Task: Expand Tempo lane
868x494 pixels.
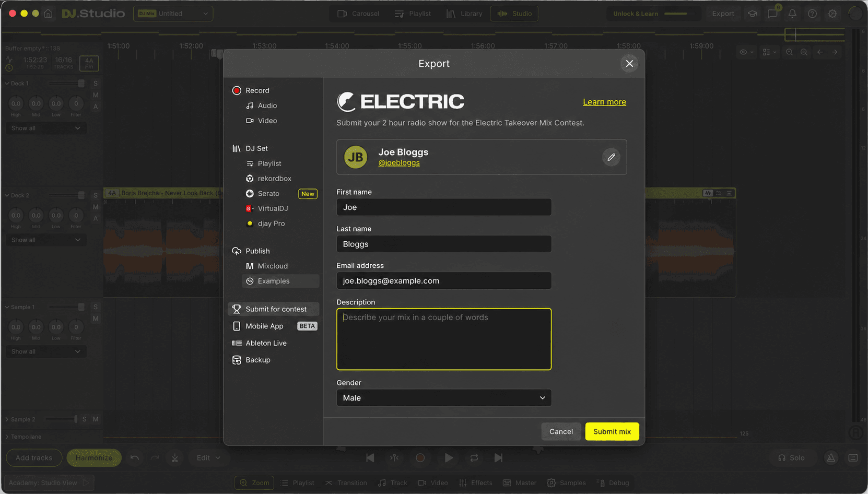Action: [x=7, y=437]
